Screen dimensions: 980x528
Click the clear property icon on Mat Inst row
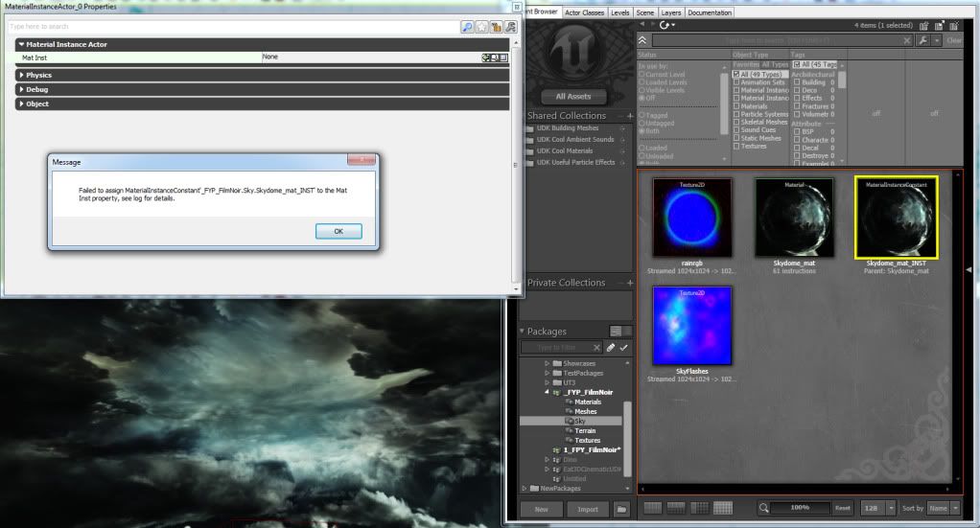[x=503, y=57]
